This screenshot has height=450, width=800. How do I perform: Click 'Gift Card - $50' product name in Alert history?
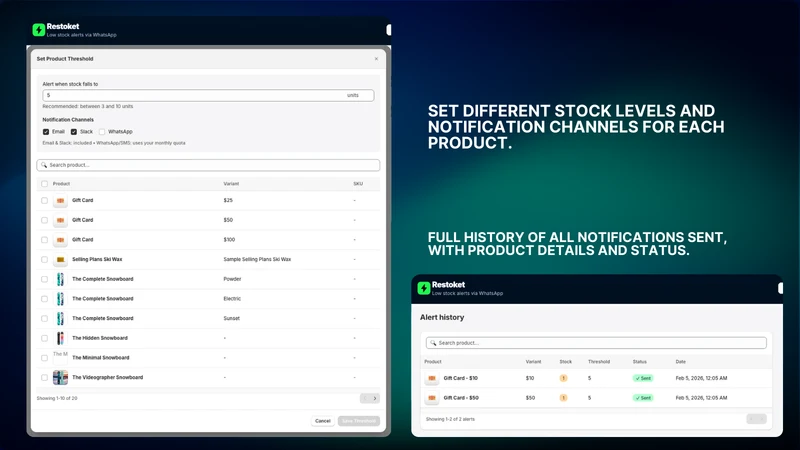pyautogui.click(x=461, y=397)
